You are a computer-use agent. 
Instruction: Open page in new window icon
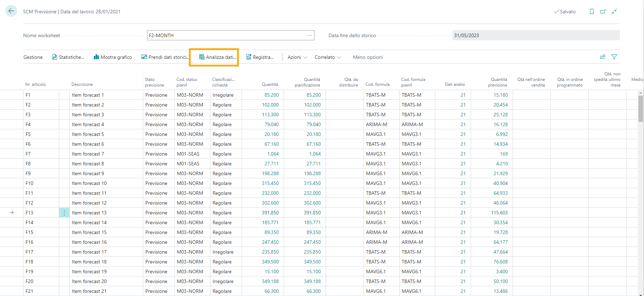[x=603, y=12]
